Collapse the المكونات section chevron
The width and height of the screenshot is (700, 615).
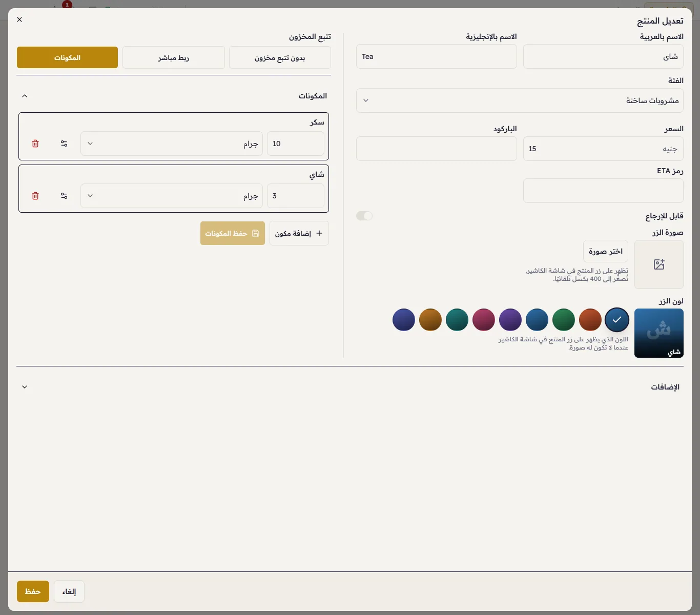(x=25, y=96)
